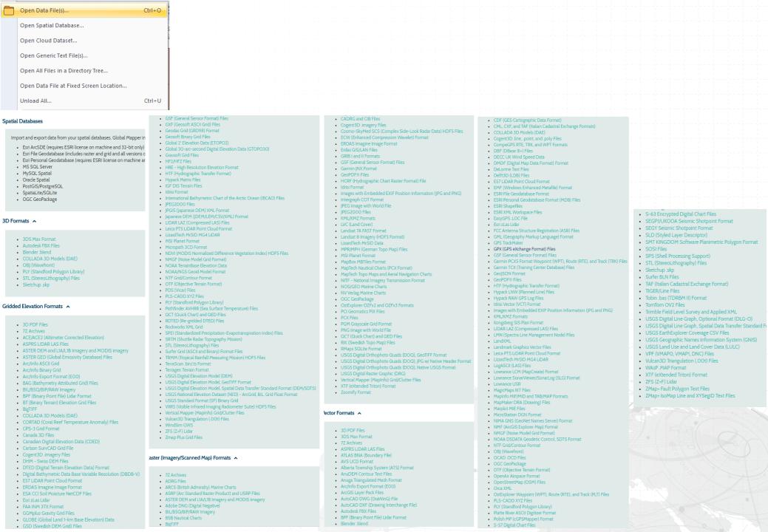This screenshot has height=532, width=768.
Task: Click Oracle Spatial list item
Action: [x=35, y=180]
